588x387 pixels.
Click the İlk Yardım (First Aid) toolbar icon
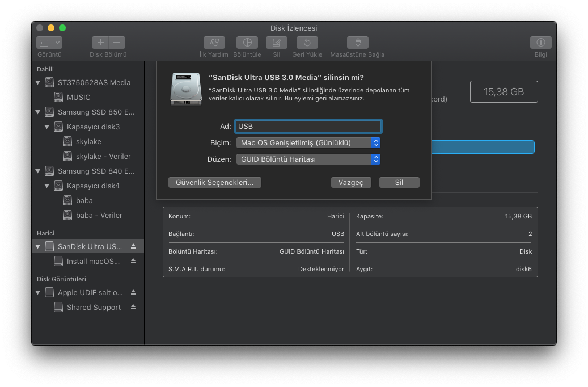(214, 43)
